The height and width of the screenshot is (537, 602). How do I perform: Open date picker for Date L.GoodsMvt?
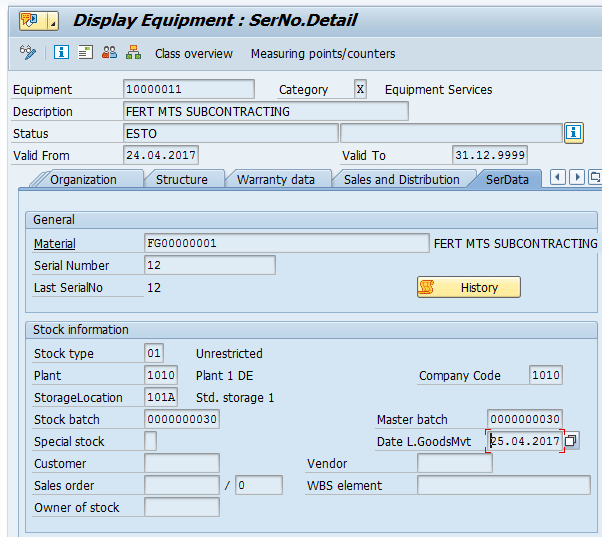click(571, 441)
